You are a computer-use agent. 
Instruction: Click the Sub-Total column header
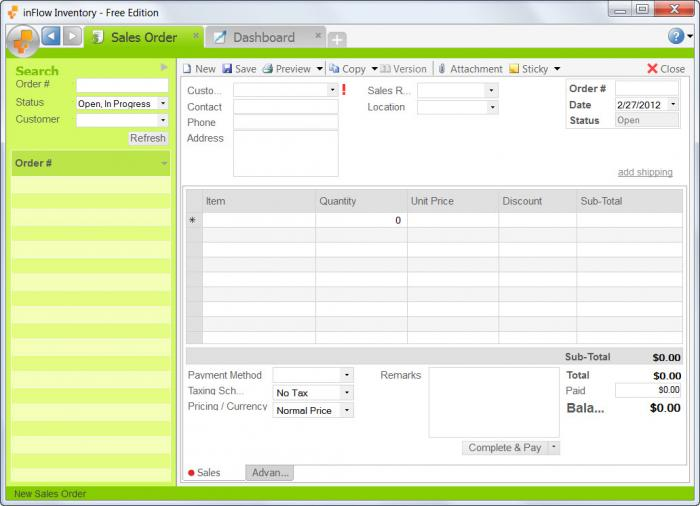coord(629,201)
